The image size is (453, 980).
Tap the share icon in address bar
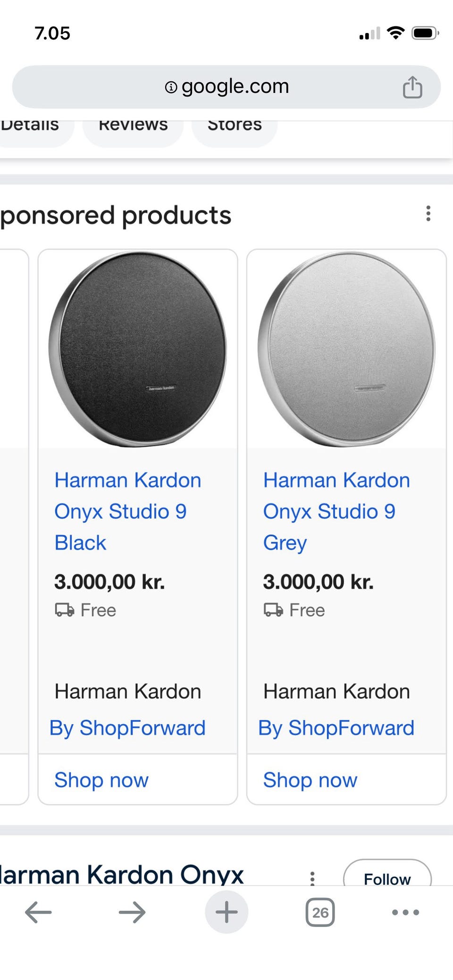[x=412, y=87]
